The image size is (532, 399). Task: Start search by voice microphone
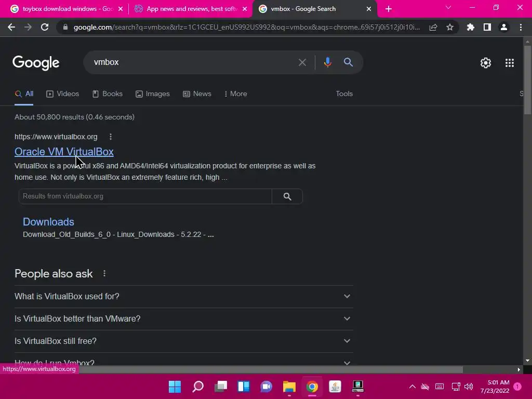[x=328, y=62]
